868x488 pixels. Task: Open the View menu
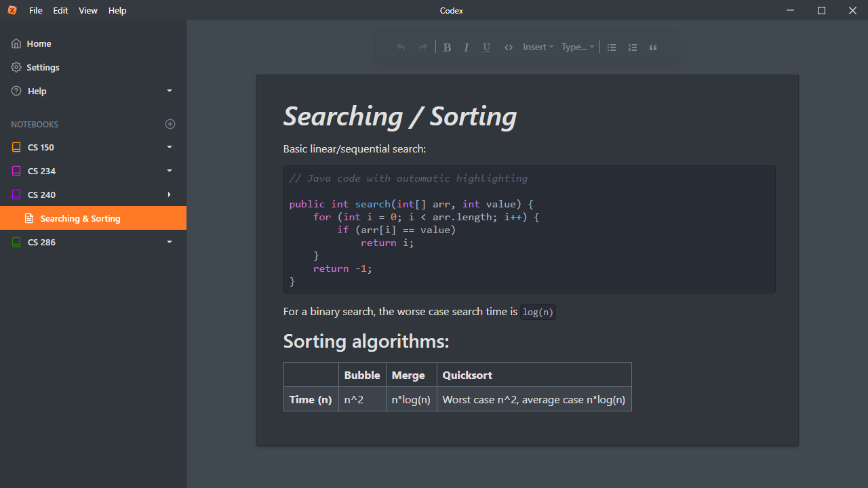pos(88,10)
